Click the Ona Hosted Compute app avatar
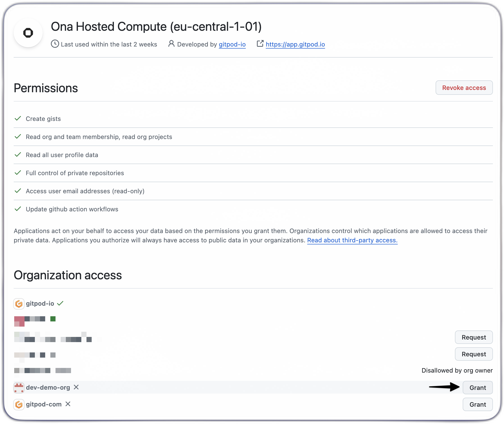 coord(28,33)
